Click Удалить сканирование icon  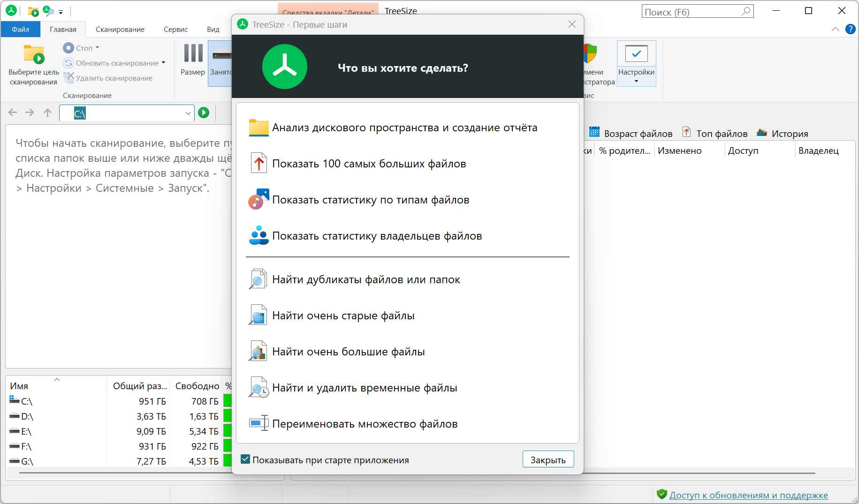pyautogui.click(x=68, y=78)
